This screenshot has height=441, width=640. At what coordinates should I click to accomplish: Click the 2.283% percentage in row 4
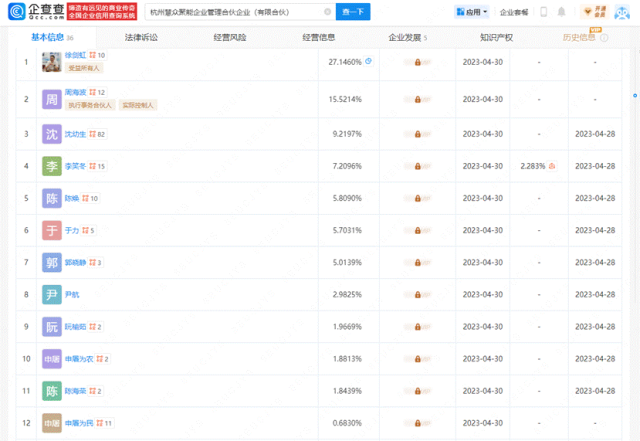tap(533, 166)
